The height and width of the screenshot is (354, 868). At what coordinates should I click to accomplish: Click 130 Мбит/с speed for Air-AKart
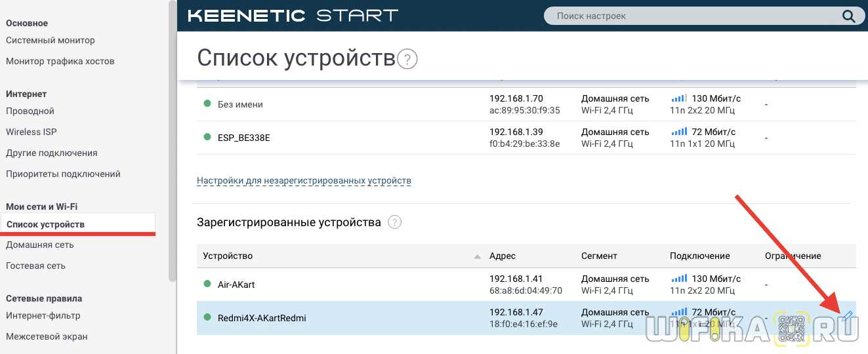tap(716, 279)
